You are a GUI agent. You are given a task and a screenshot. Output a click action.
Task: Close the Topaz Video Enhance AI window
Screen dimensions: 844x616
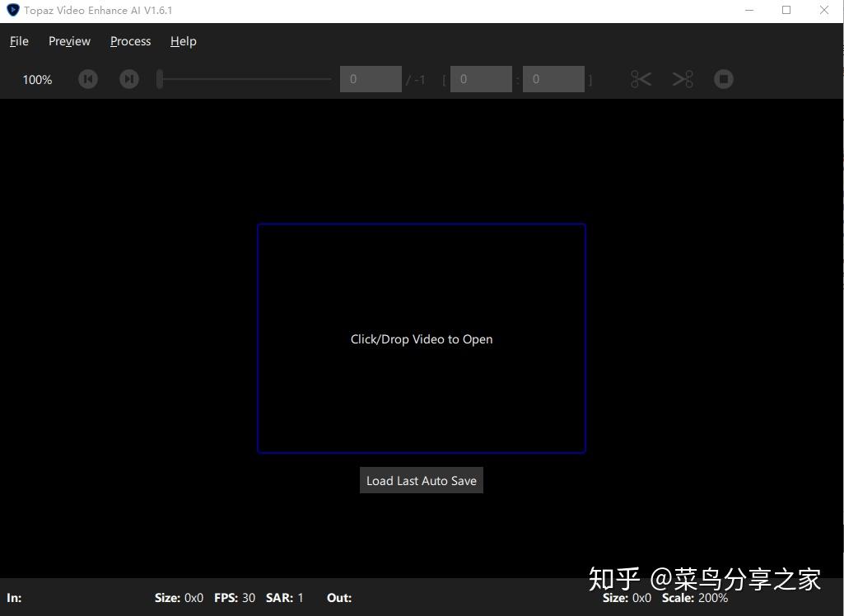(824, 10)
